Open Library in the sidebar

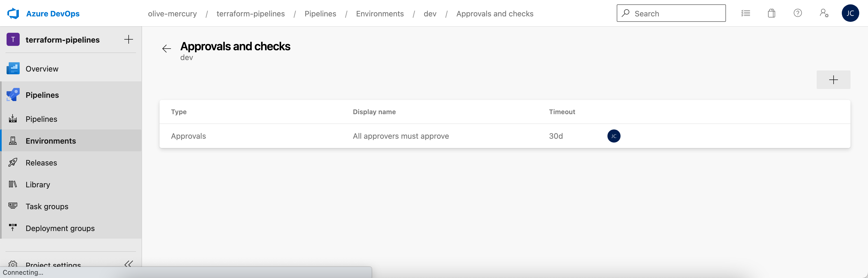[x=71, y=184]
